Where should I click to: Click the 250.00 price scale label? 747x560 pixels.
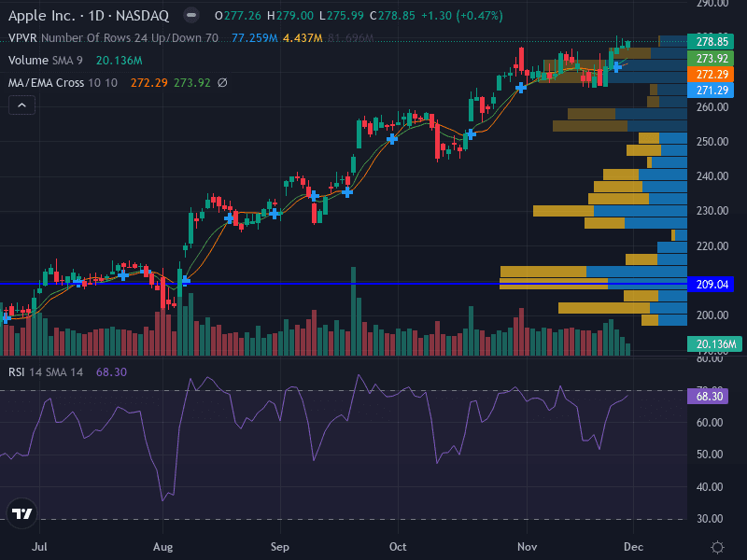(x=712, y=142)
